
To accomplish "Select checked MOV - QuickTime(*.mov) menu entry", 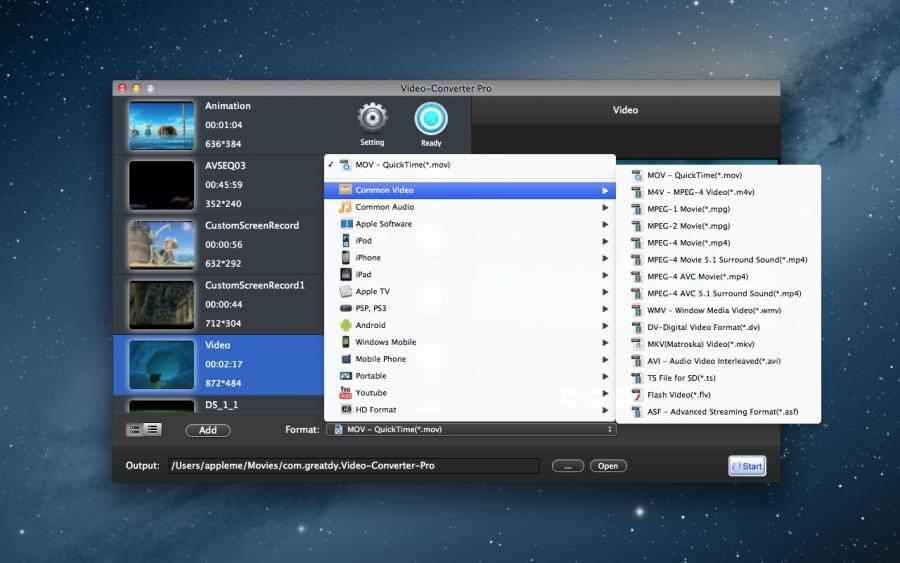I will (x=470, y=165).
